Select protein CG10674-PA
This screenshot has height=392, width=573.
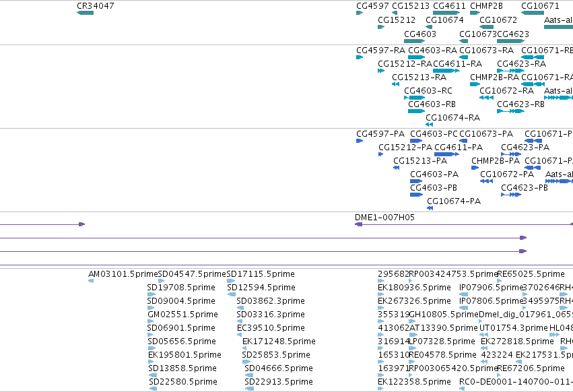[454, 201]
